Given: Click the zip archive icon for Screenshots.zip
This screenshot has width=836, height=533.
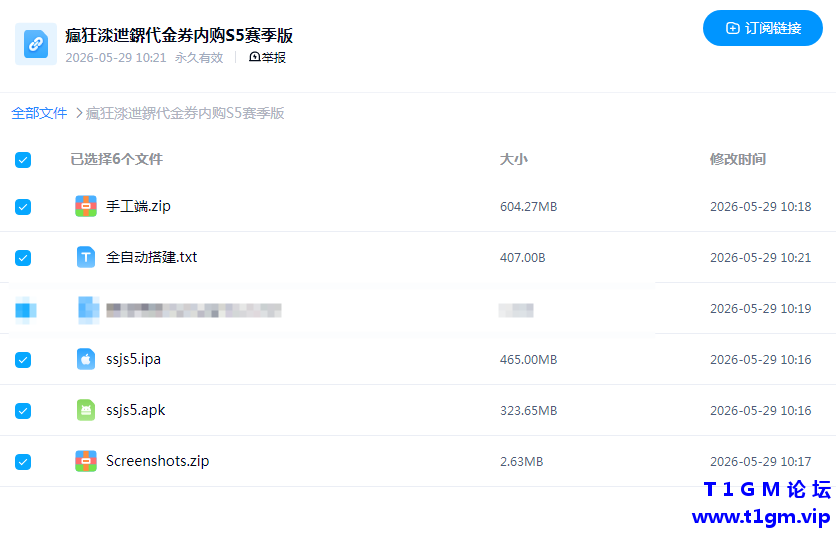Looking at the screenshot, I should [86, 461].
